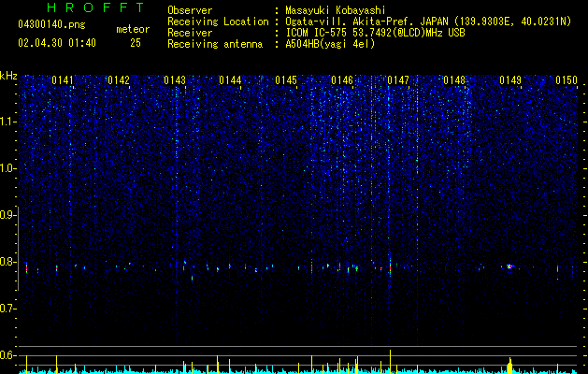This screenshot has width=588, height=374.
Task: Click the 0145 time marker
Action: click(x=286, y=80)
